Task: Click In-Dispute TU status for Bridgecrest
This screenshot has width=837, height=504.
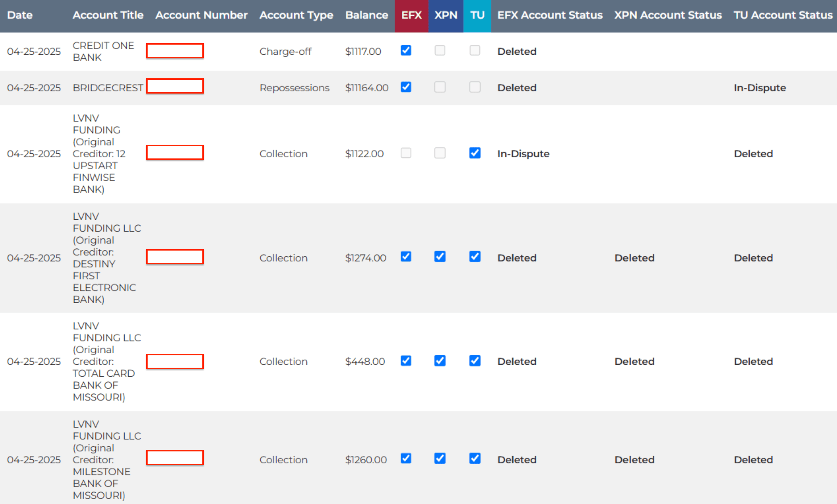Action: [x=760, y=88]
